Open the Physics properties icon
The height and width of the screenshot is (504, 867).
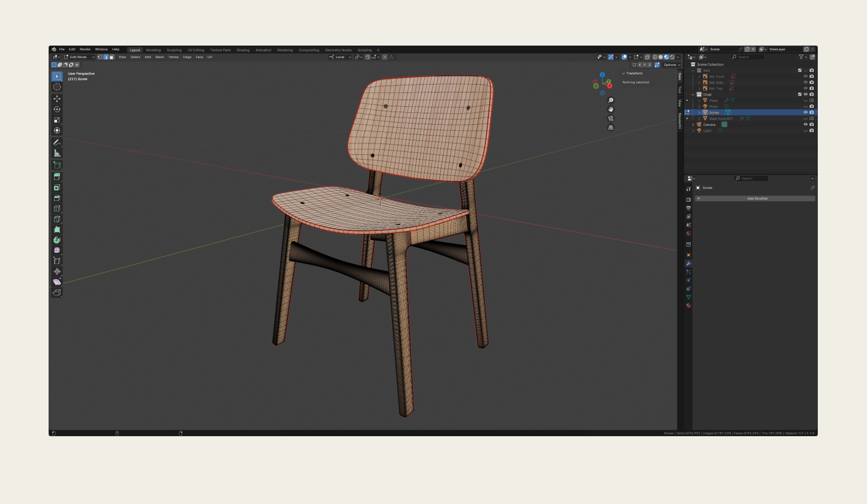[688, 280]
